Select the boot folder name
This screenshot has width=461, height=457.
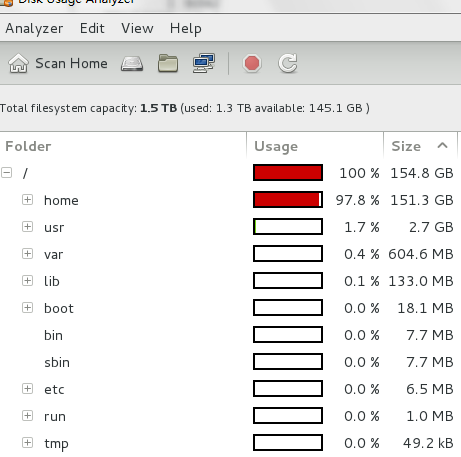click(59, 308)
